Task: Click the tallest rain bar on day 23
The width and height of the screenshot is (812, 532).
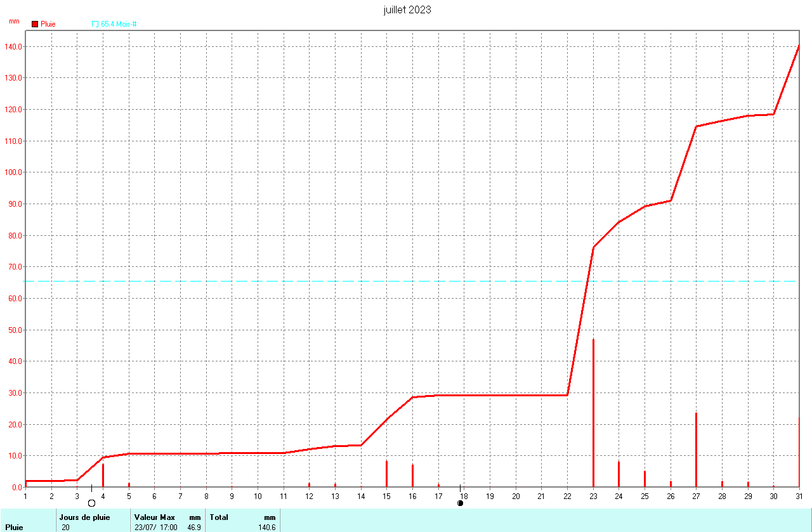Action: pyautogui.click(x=593, y=412)
